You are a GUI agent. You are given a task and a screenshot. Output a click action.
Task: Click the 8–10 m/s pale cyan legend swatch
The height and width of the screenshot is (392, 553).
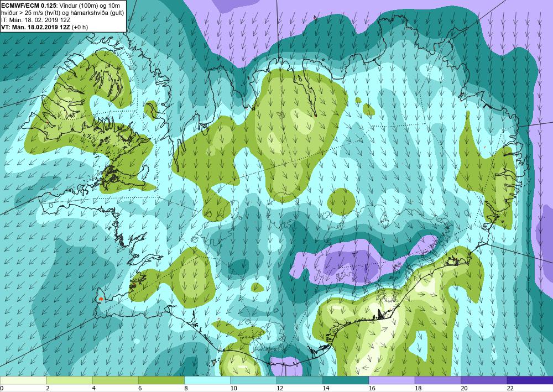(207, 380)
